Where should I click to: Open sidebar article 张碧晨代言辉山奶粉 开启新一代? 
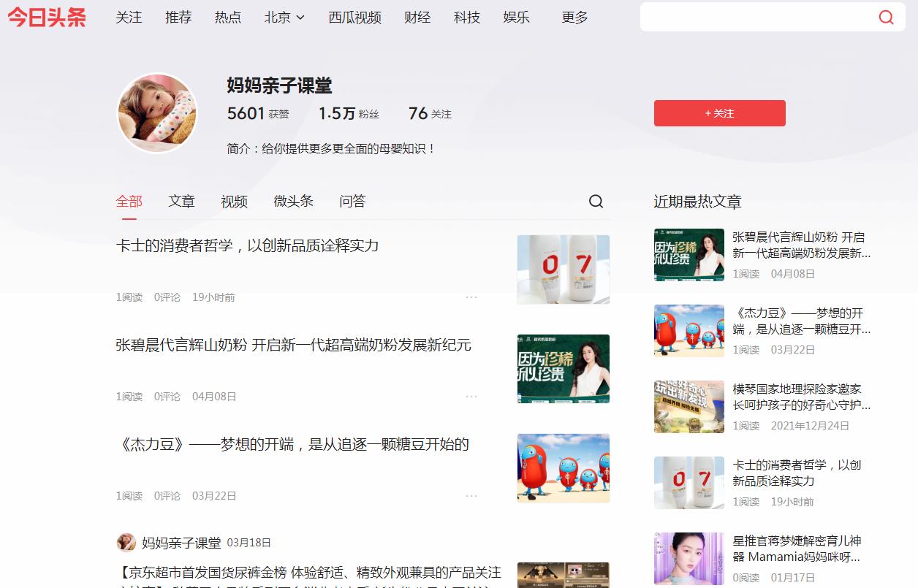click(x=802, y=245)
